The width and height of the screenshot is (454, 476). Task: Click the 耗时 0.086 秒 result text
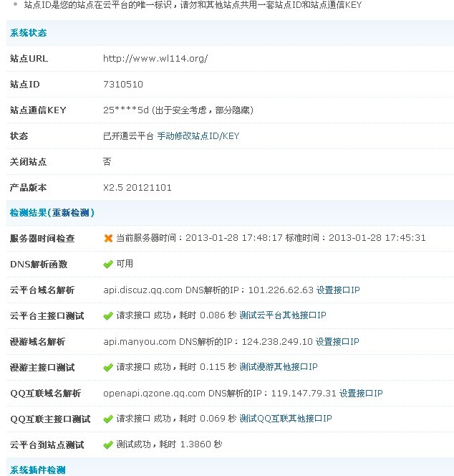208,315
